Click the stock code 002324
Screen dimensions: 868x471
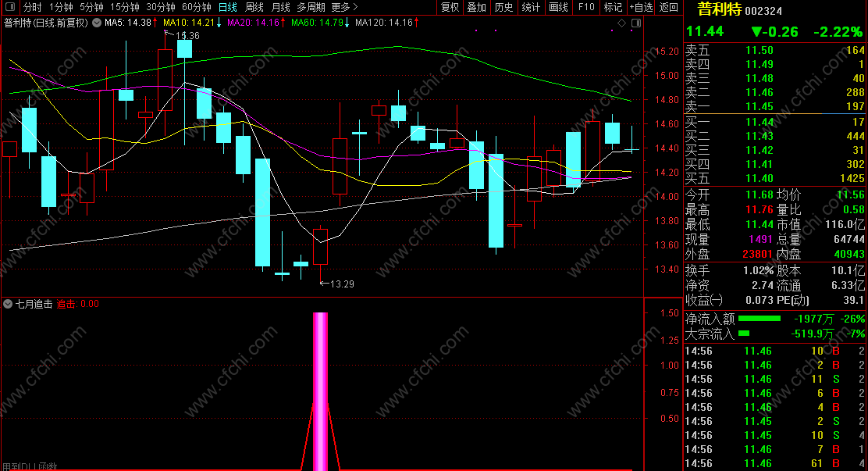tap(763, 11)
